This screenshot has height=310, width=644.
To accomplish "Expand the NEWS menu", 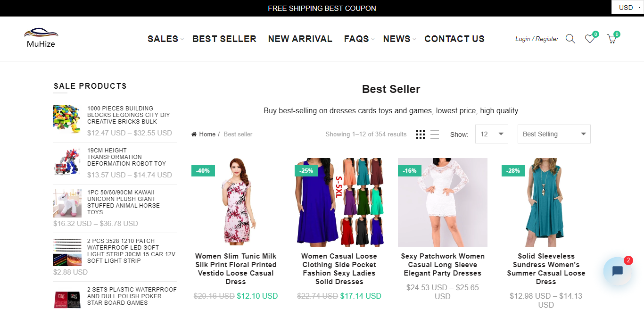I will (x=399, y=39).
